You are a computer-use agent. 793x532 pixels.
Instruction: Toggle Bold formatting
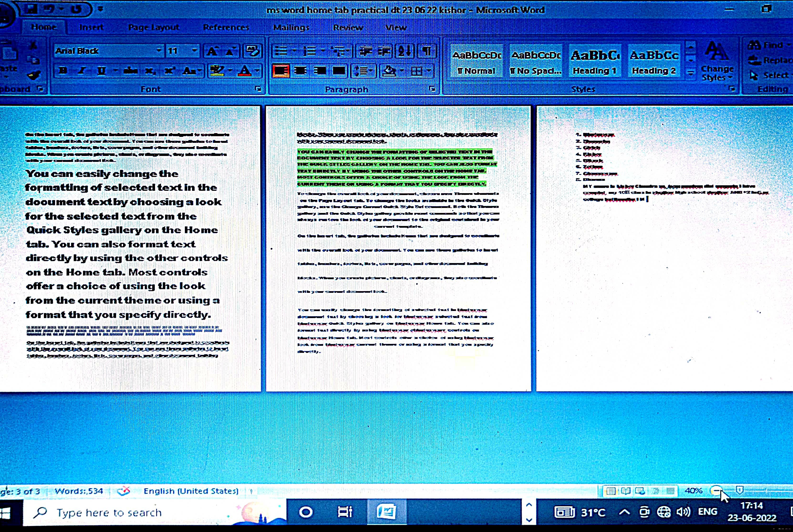tap(63, 71)
